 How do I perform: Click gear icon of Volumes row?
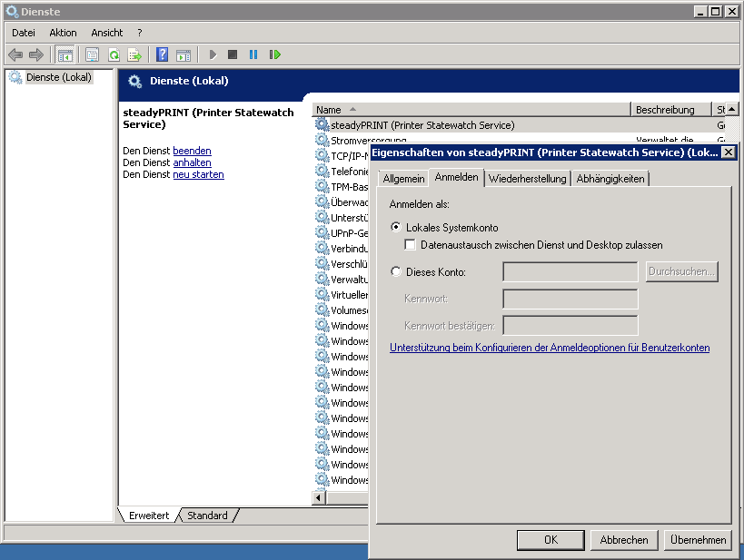coord(322,309)
